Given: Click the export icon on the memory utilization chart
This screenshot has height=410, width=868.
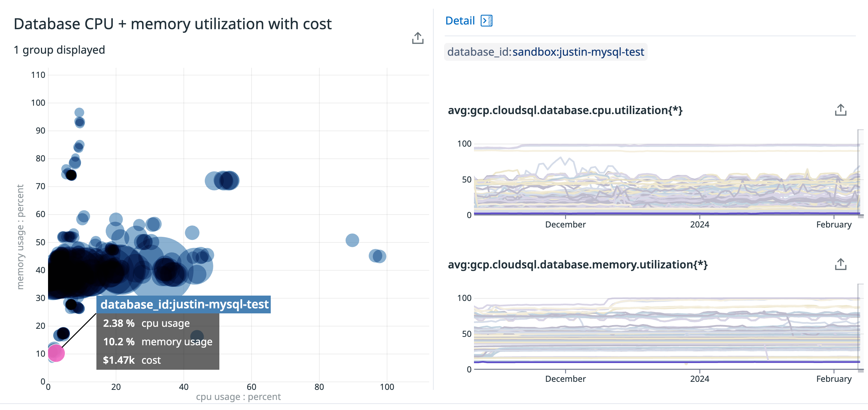Looking at the screenshot, I should [x=840, y=265].
